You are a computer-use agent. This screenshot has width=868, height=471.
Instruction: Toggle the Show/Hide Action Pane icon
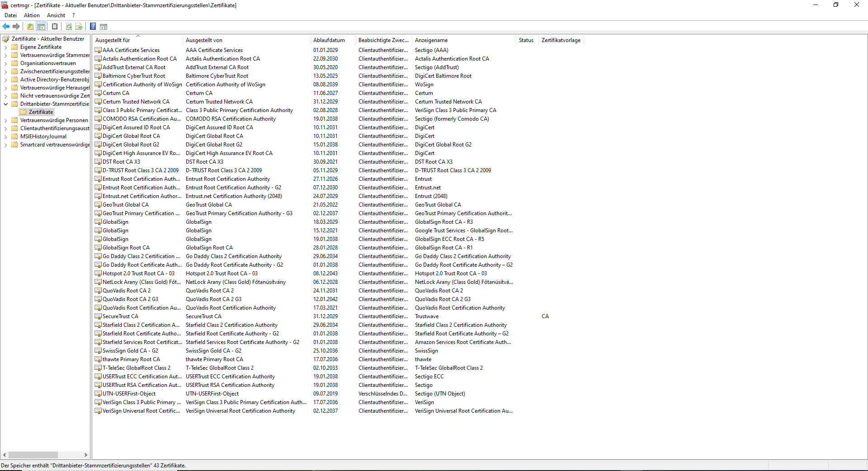click(x=104, y=26)
